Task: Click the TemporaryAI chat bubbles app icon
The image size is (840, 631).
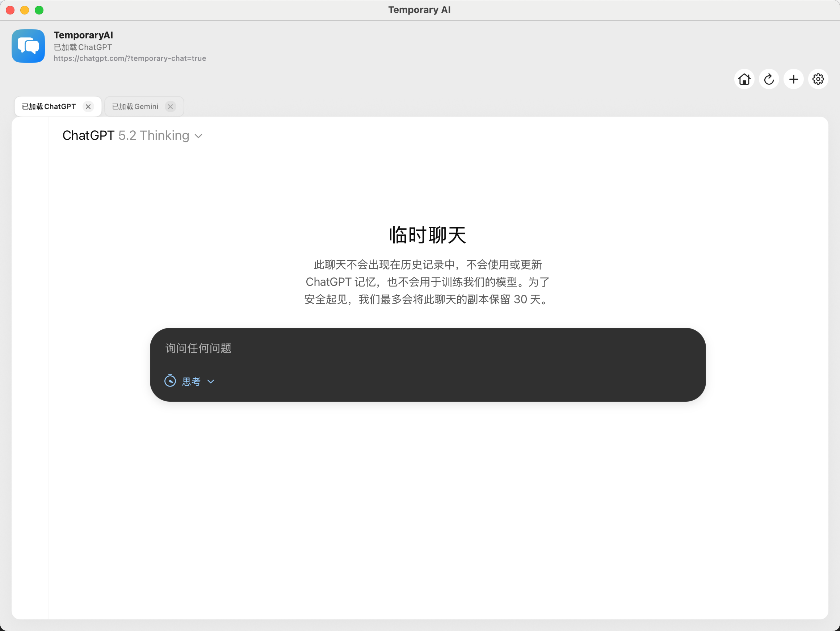Action: pyautogui.click(x=28, y=46)
